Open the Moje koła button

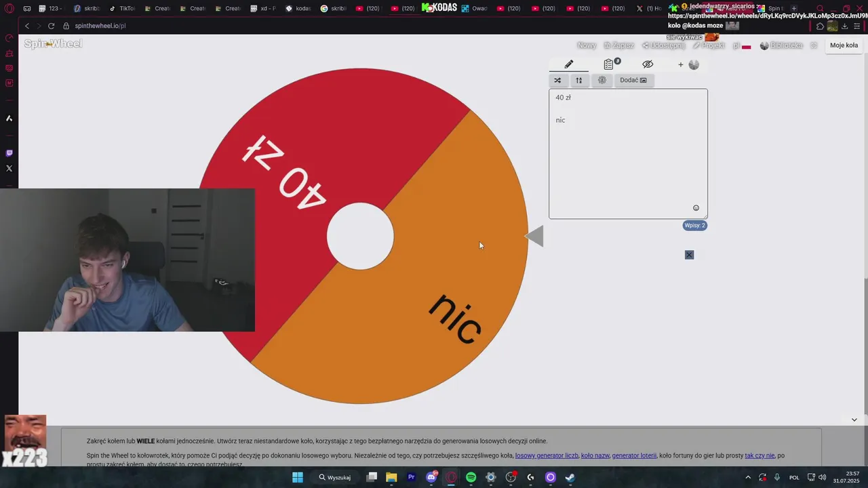(844, 45)
